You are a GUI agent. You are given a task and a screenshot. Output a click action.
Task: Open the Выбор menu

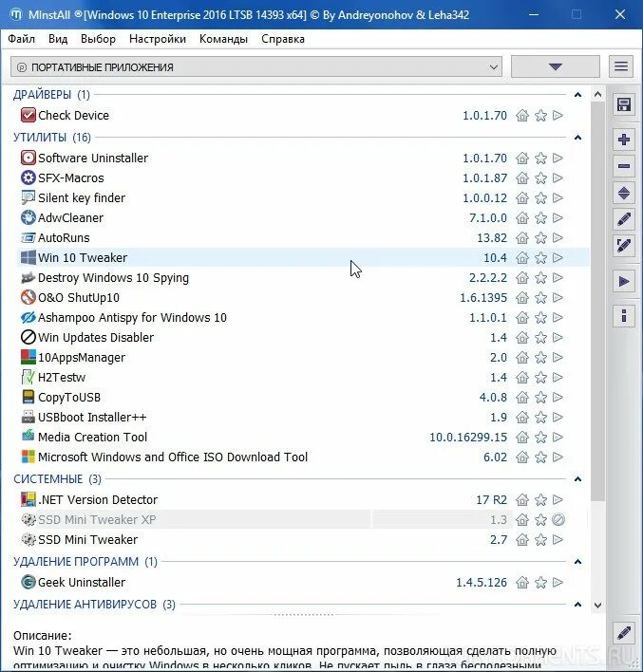coord(98,39)
